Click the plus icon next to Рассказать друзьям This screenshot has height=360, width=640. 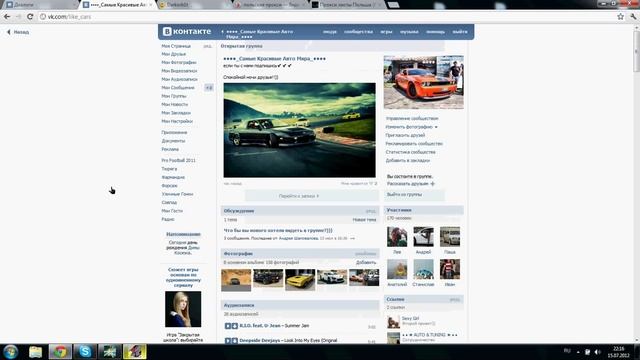tap(433, 184)
